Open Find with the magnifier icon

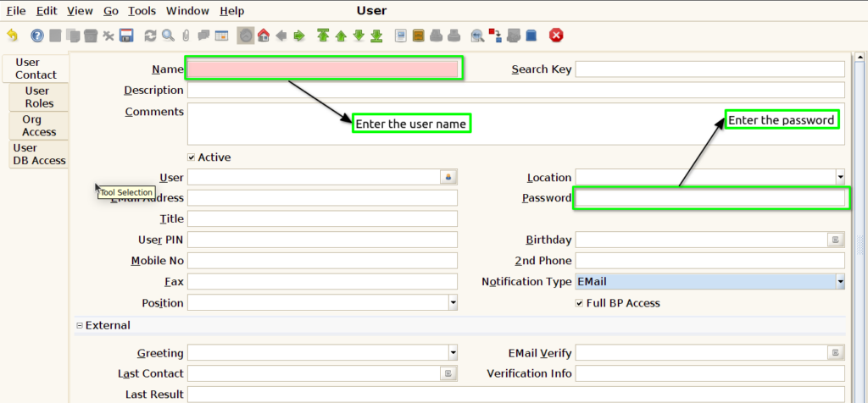coord(169,36)
